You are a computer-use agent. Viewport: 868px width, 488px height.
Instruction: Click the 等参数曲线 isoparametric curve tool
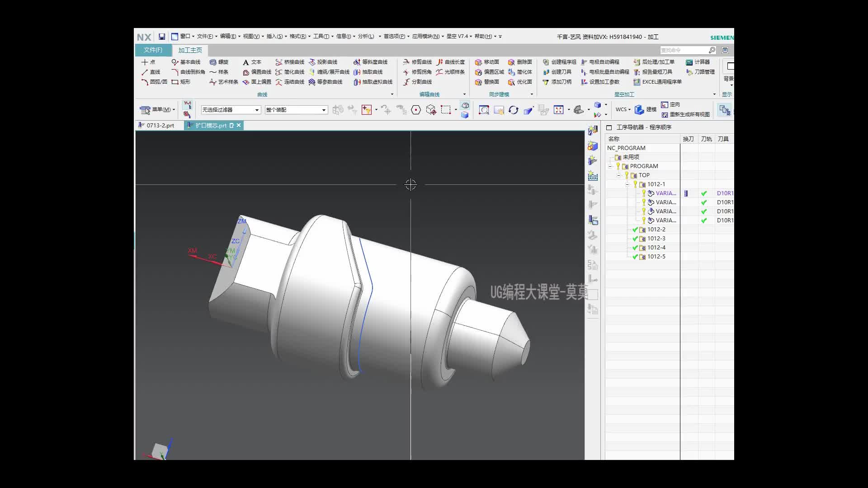325,82
